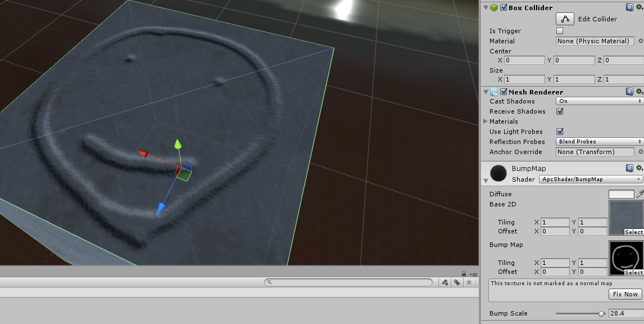Click the gizmo center handle cube
The width and height of the screenshot is (644, 324).
[184, 172]
